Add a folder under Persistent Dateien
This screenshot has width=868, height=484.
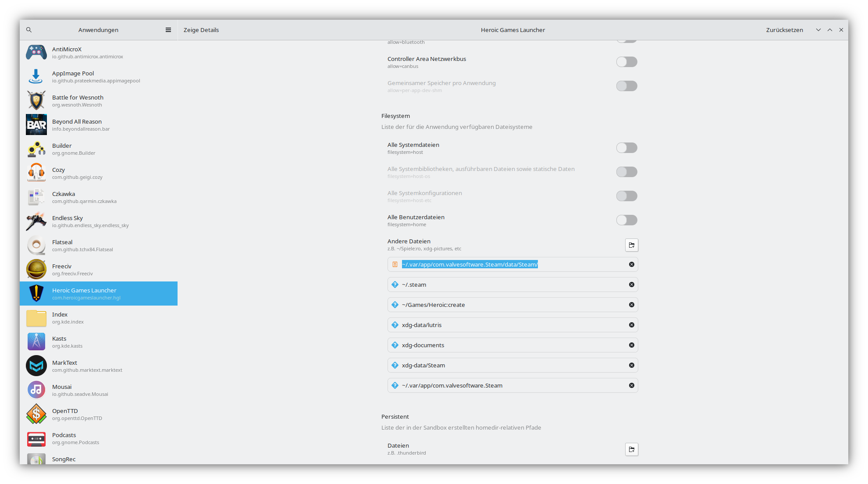(632, 449)
